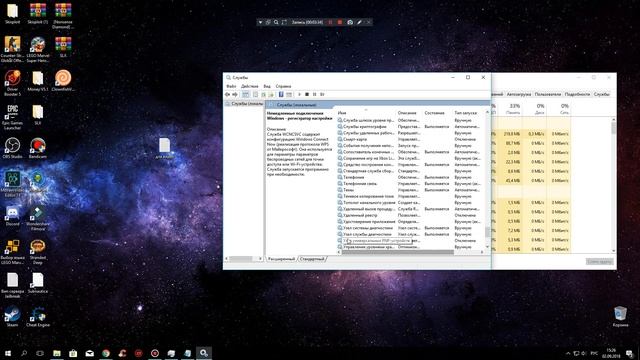Pause recording in the Bandicam bar

click(330, 22)
